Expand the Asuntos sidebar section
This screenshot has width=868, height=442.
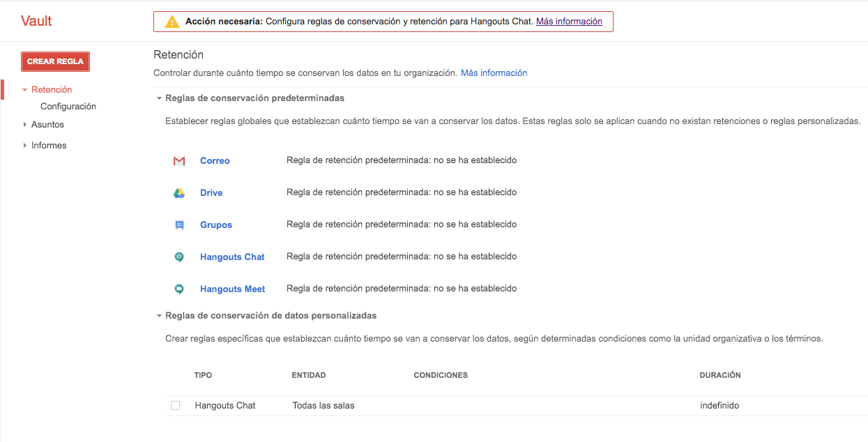pos(25,125)
